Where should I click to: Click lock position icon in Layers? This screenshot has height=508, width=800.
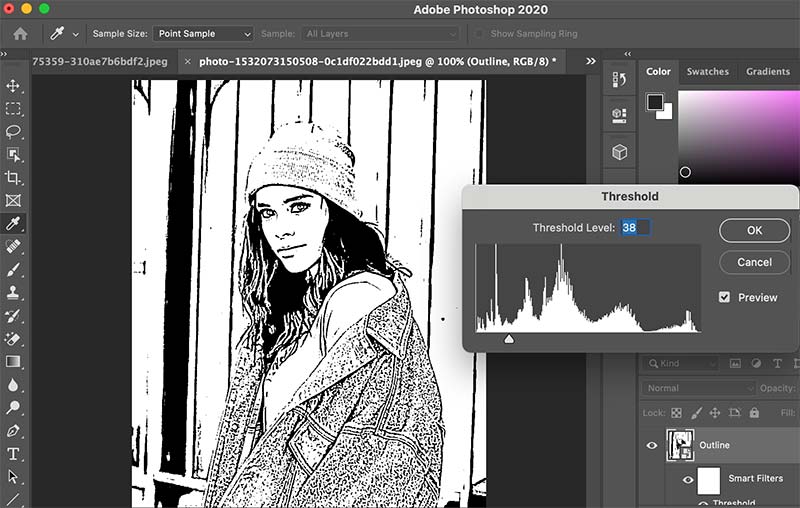(715, 413)
